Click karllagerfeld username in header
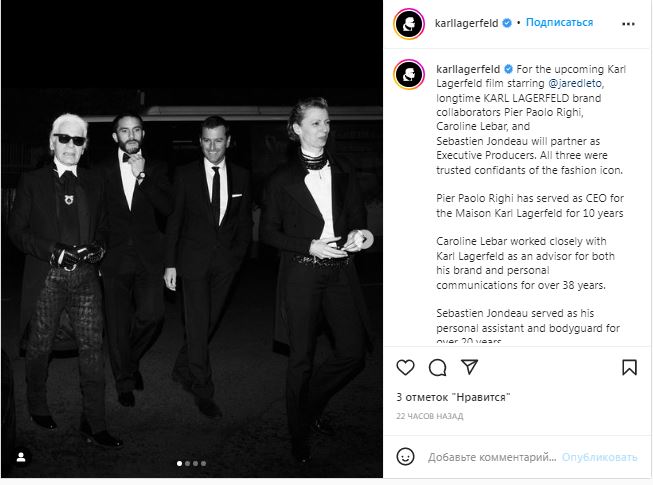This screenshot has height=485, width=653. [466, 23]
